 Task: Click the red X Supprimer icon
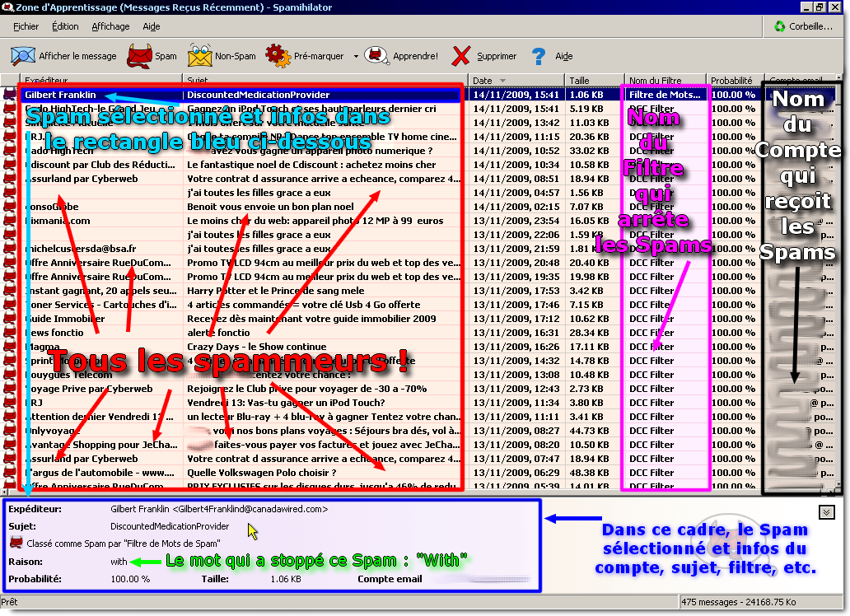(x=460, y=56)
